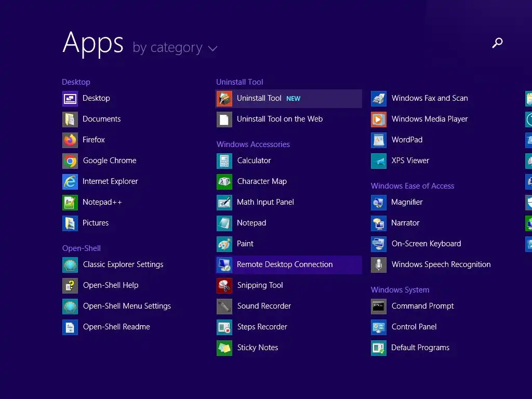Click the 'On-Screen Keyboard' text label
This screenshot has height=399, width=532.
click(x=426, y=244)
